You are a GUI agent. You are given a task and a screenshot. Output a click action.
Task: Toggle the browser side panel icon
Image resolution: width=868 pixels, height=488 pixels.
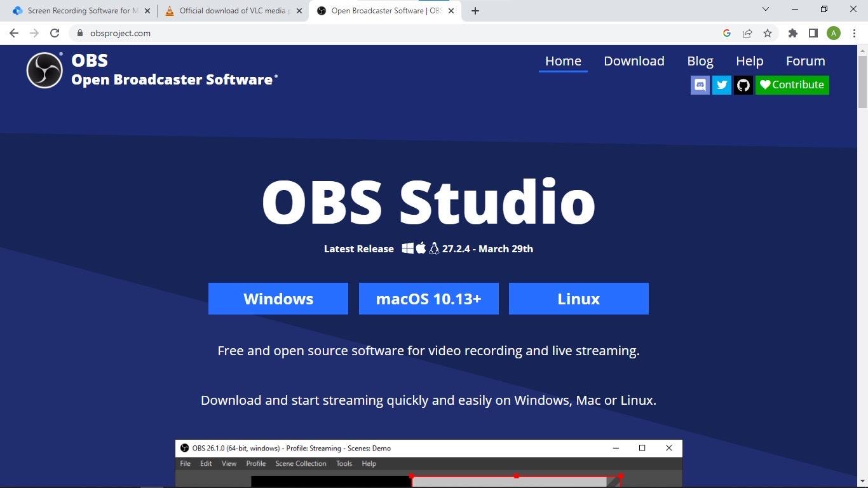point(813,33)
